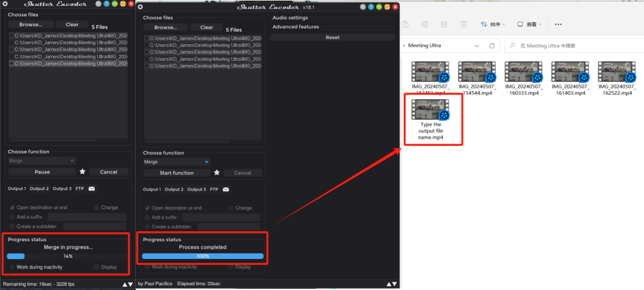Image resolution: width=644 pixels, height=290 pixels.
Task: Click blue help icon in left Shutter Encoder window
Action: coord(107,4)
